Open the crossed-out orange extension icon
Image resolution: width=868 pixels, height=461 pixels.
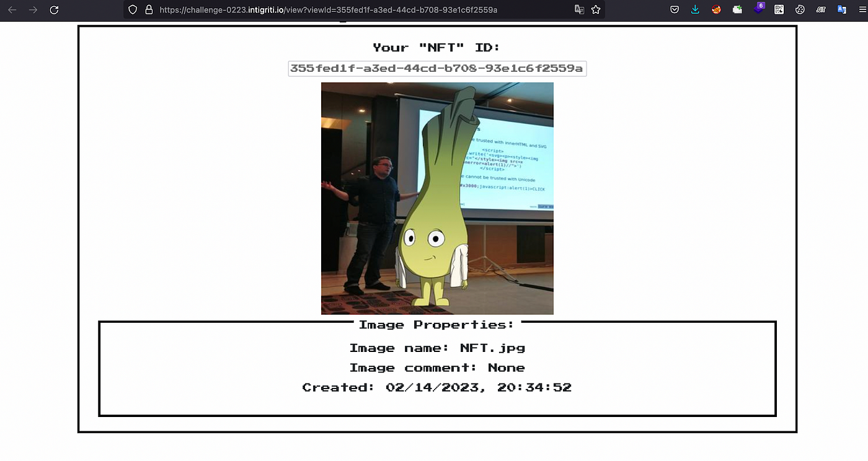pos(716,10)
